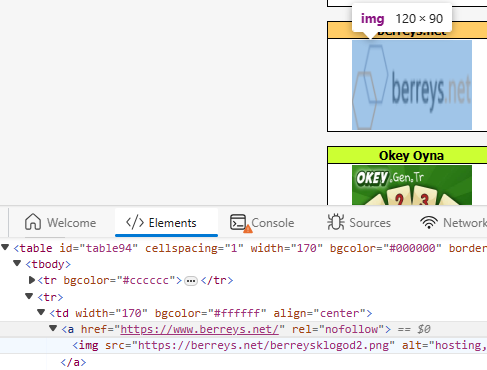Click the Sources bug icon
Image resolution: width=487 pixels, height=370 pixels.
coord(336,222)
